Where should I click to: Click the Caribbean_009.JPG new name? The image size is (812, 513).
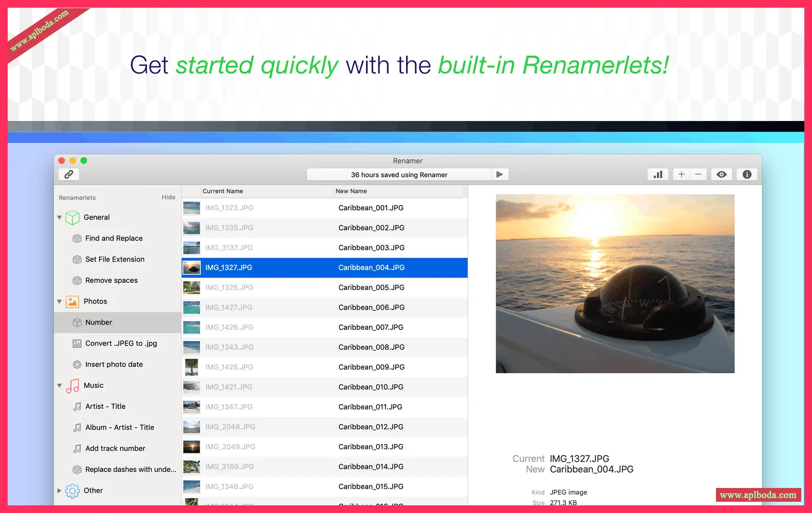pos(371,367)
